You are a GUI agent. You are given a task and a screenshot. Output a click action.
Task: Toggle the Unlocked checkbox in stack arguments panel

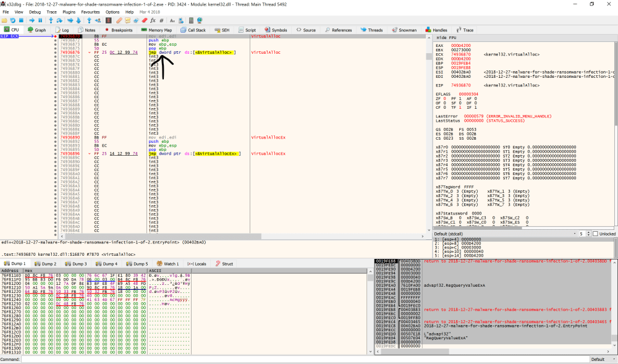pyautogui.click(x=595, y=233)
